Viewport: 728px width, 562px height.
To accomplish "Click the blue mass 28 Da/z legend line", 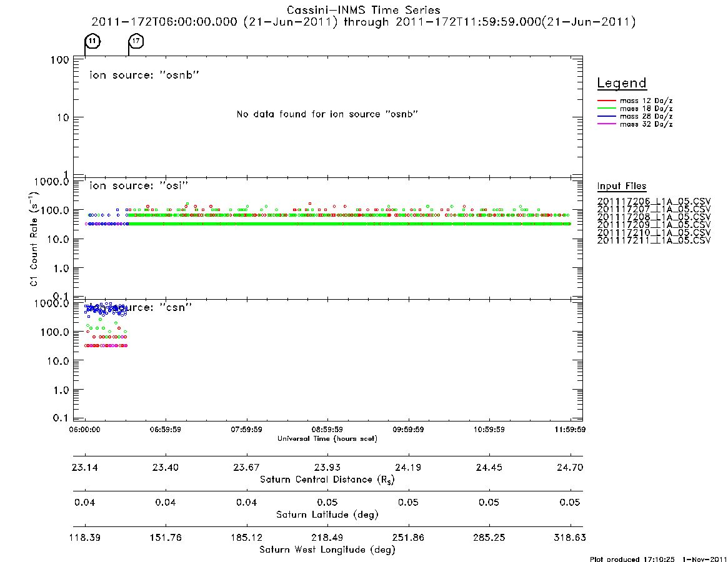I will click(606, 117).
